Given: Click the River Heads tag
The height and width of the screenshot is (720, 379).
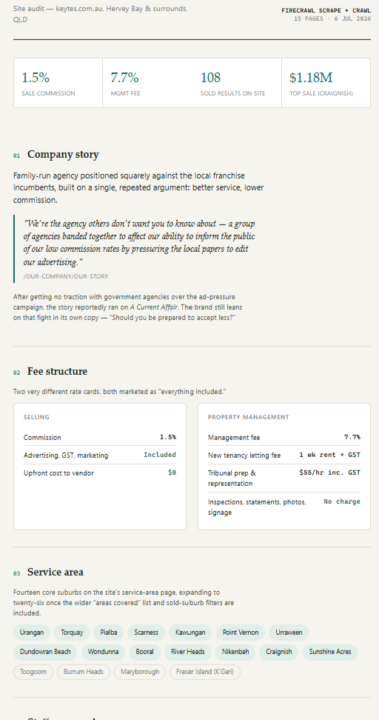Looking at the screenshot, I should pyautogui.click(x=187, y=652).
